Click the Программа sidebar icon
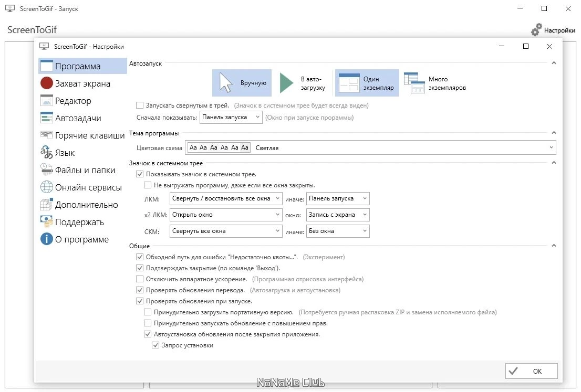Screen dimensions: 581x392 pos(47,66)
